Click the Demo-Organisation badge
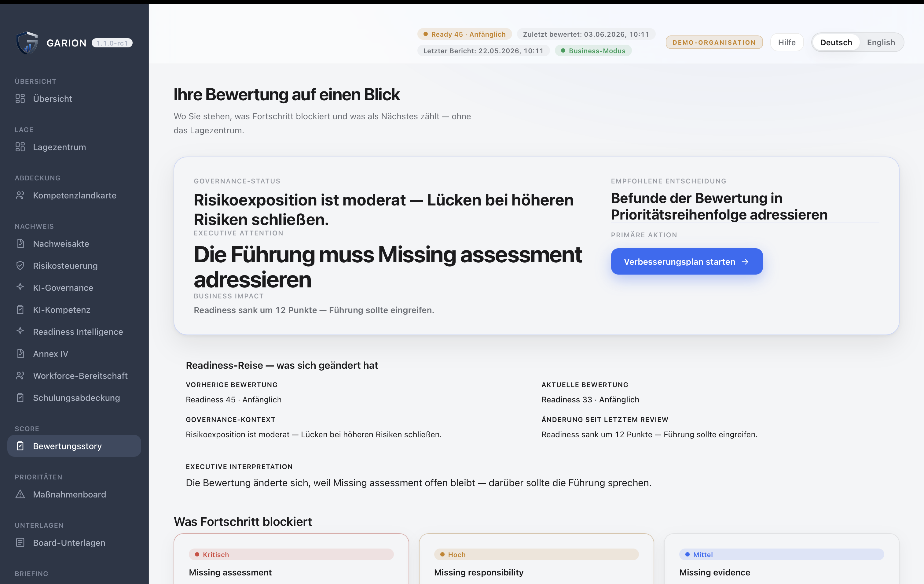This screenshot has width=924, height=584. coord(714,42)
